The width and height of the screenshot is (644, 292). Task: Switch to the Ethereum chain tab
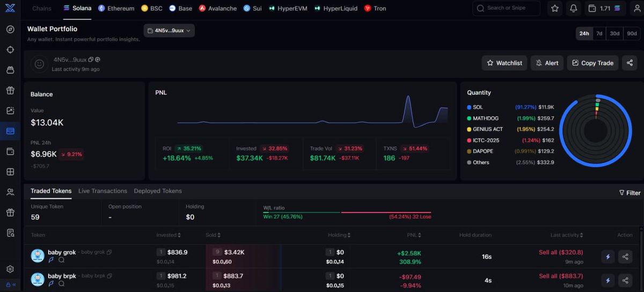coord(116,9)
